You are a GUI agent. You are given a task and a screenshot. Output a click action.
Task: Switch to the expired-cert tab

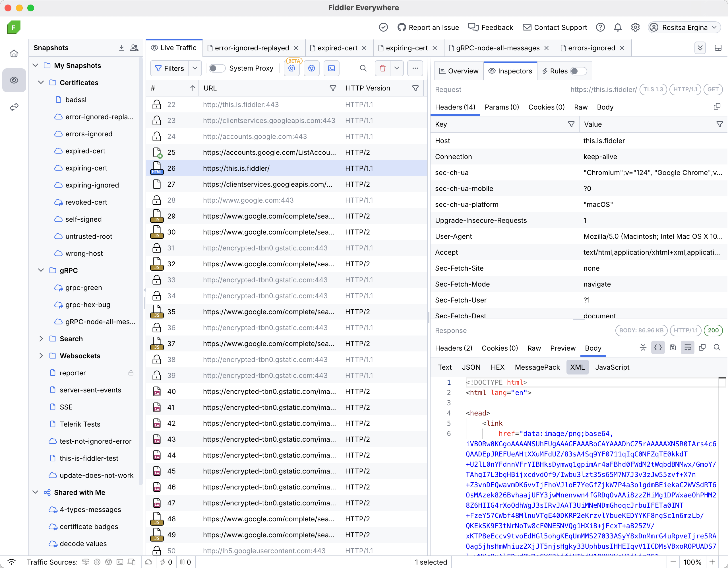tap(337, 48)
